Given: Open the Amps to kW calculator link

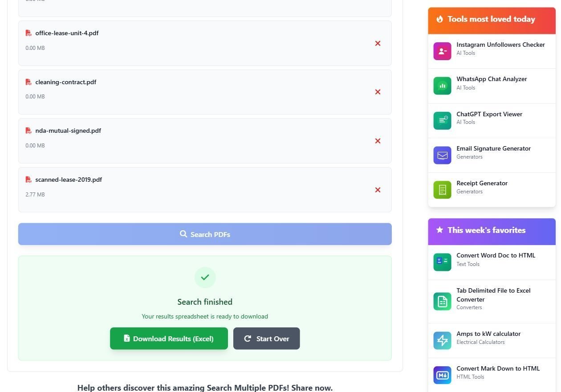Looking at the screenshot, I should coord(488,334).
